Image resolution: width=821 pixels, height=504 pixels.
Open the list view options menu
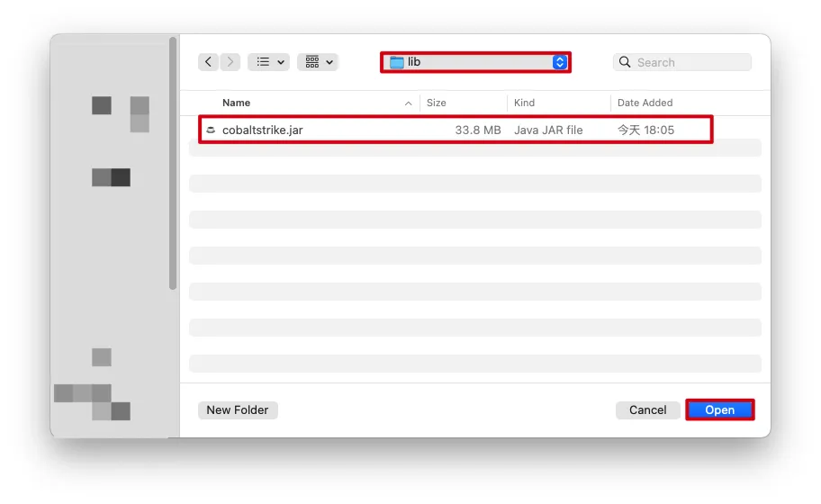(267, 62)
